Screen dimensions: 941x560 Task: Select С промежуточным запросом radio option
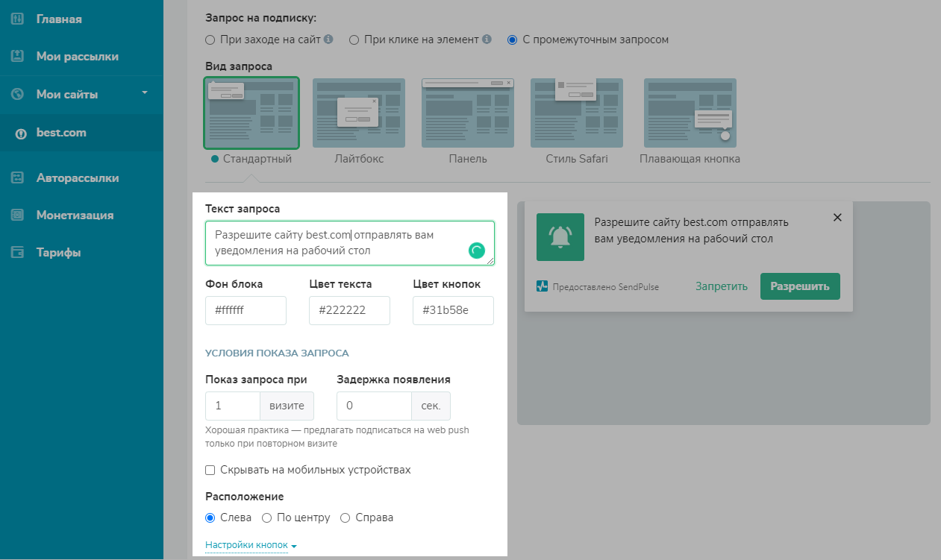click(x=512, y=40)
